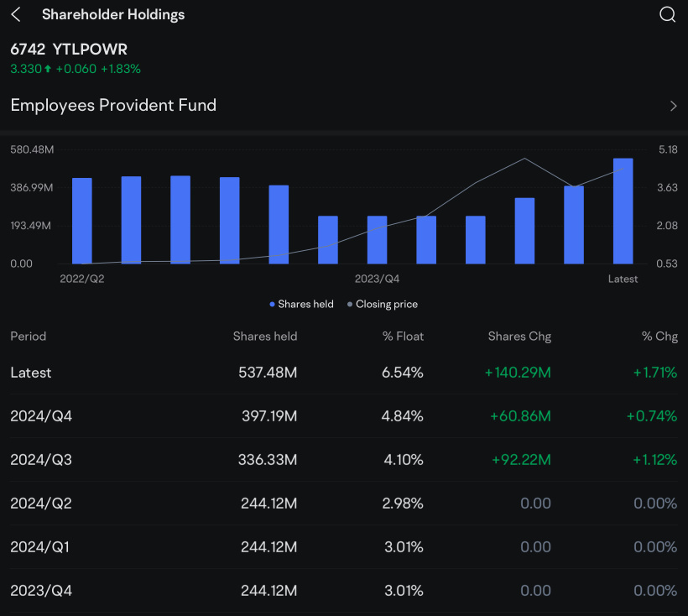Click the 537.48M shares held value
This screenshot has height=616, width=688.
pos(268,373)
